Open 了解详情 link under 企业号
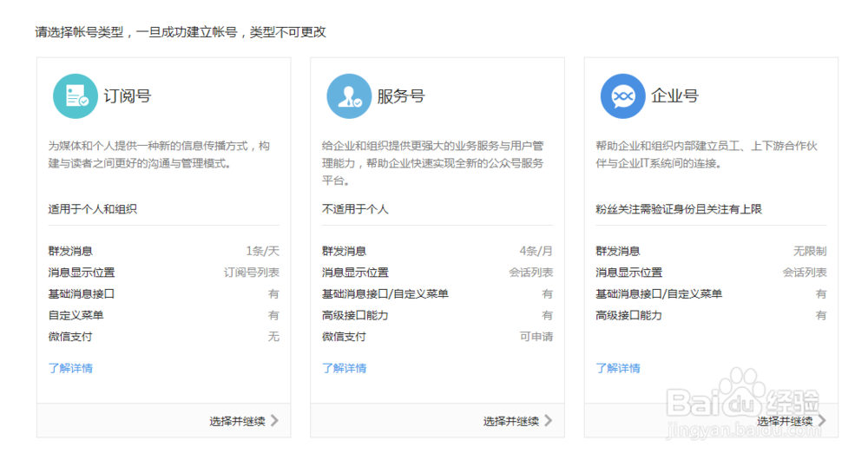The width and height of the screenshot is (868, 460). [x=618, y=368]
